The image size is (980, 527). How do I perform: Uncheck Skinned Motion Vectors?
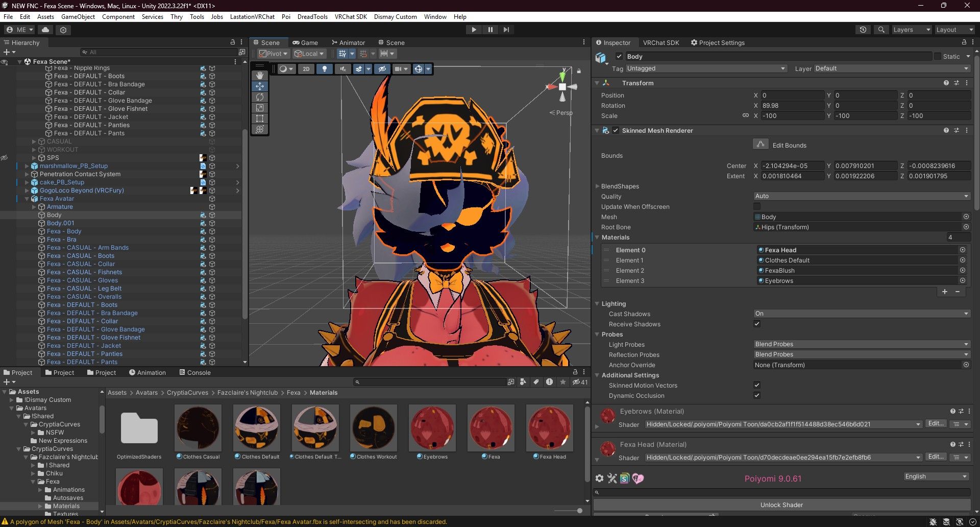coord(757,385)
